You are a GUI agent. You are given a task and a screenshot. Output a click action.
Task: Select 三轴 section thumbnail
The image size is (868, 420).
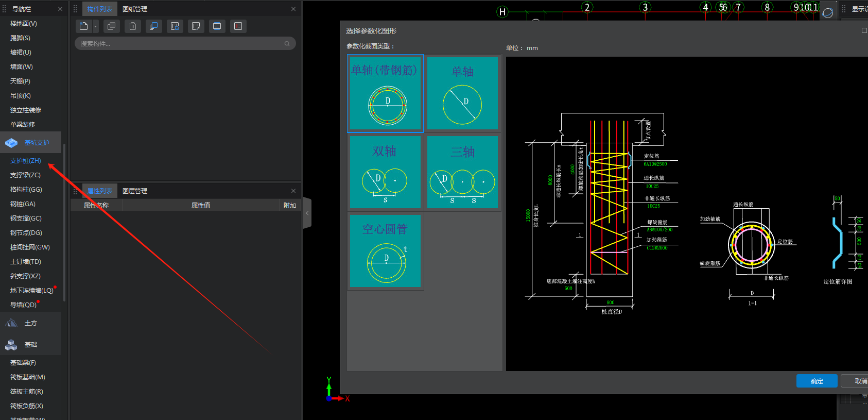[x=462, y=172]
